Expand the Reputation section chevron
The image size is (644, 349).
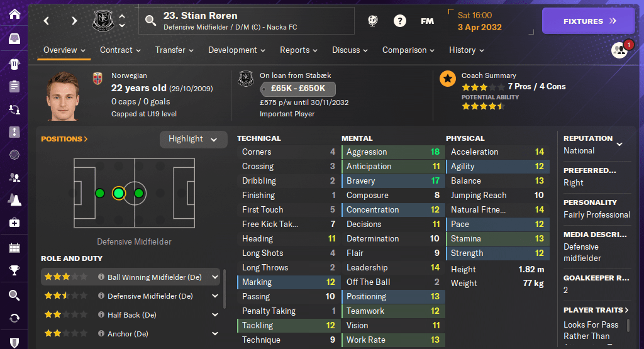click(x=619, y=144)
